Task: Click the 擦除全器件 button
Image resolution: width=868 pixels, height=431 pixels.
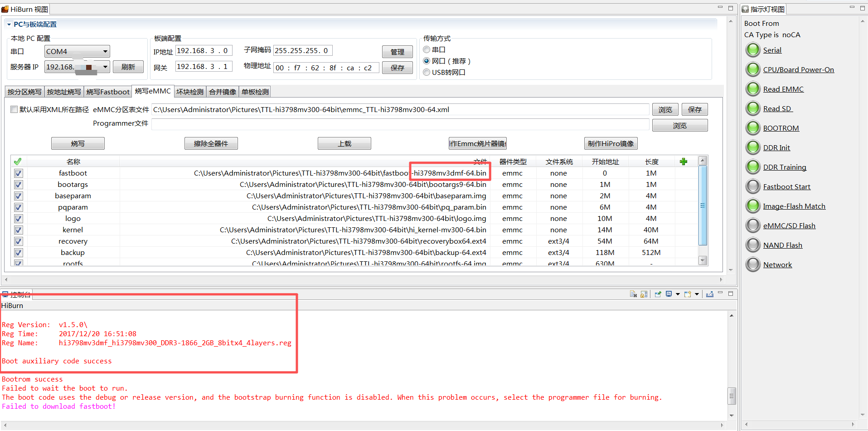Action: [211, 143]
